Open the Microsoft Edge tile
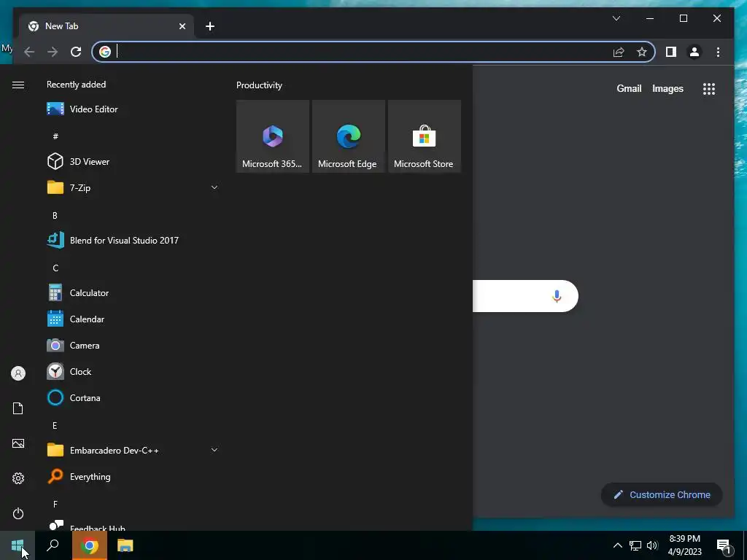 pyautogui.click(x=348, y=136)
